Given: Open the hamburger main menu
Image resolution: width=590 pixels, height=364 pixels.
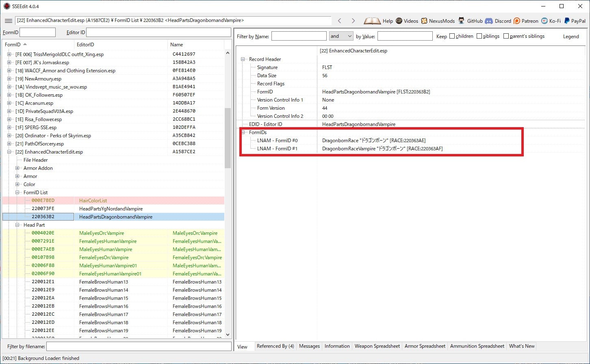Looking at the screenshot, I should click(8, 21).
